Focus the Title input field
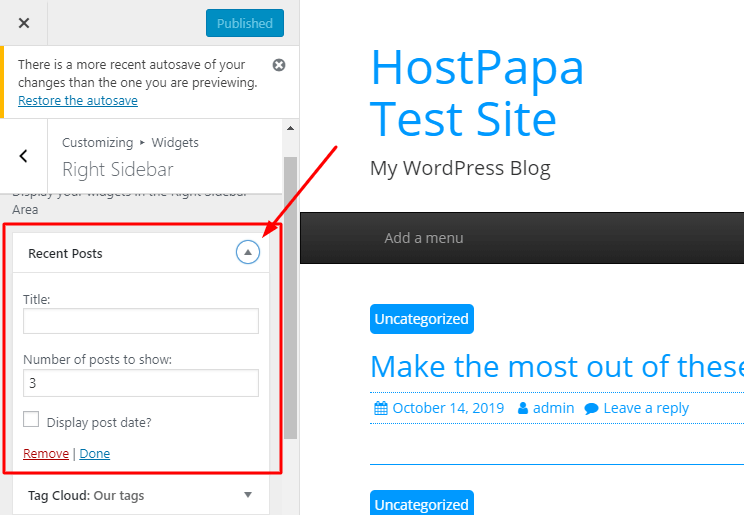744x515 pixels. click(x=141, y=321)
